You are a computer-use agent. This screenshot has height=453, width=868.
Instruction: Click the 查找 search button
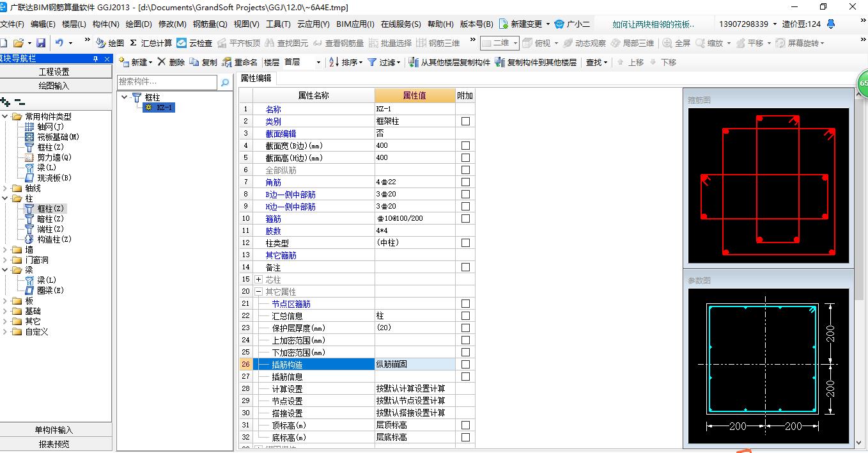[x=594, y=62]
